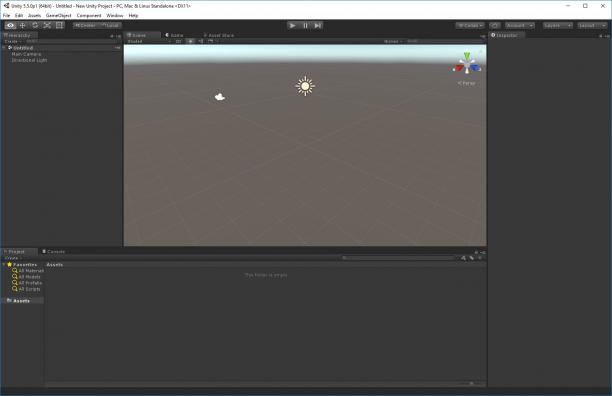Select Main Camera in Hierarchy
This screenshot has height=396, width=612.
pyautogui.click(x=26, y=54)
